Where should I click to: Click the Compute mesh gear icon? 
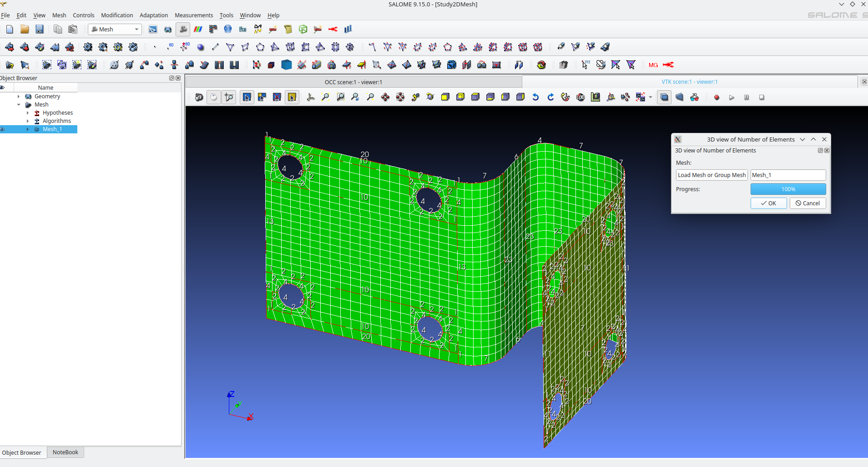click(88, 47)
